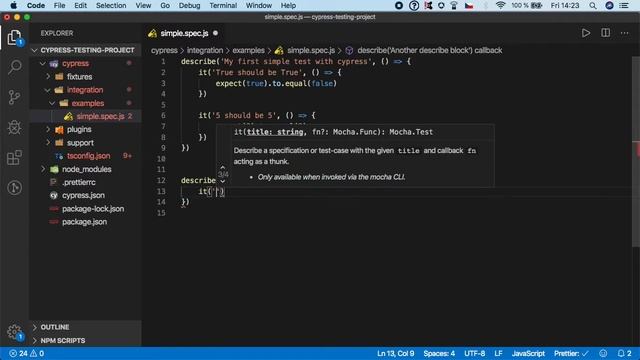Image resolution: width=640 pixels, height=360 pixels.
Task: Expand the fixtures folder
Action: tap(48, 77)
